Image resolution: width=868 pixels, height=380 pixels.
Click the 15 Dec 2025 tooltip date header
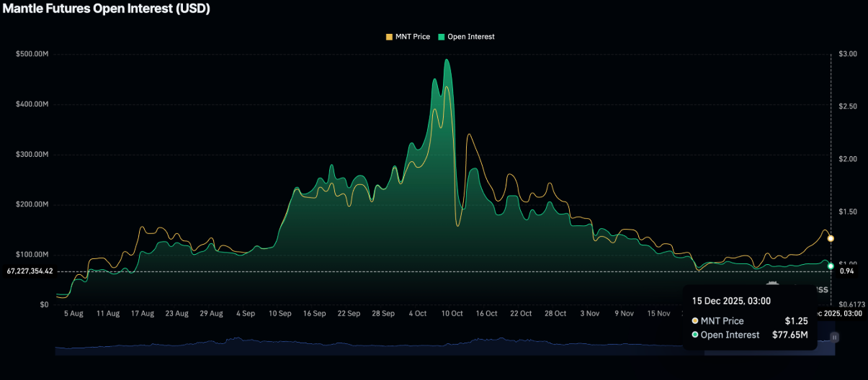click(x=731, y=301)
